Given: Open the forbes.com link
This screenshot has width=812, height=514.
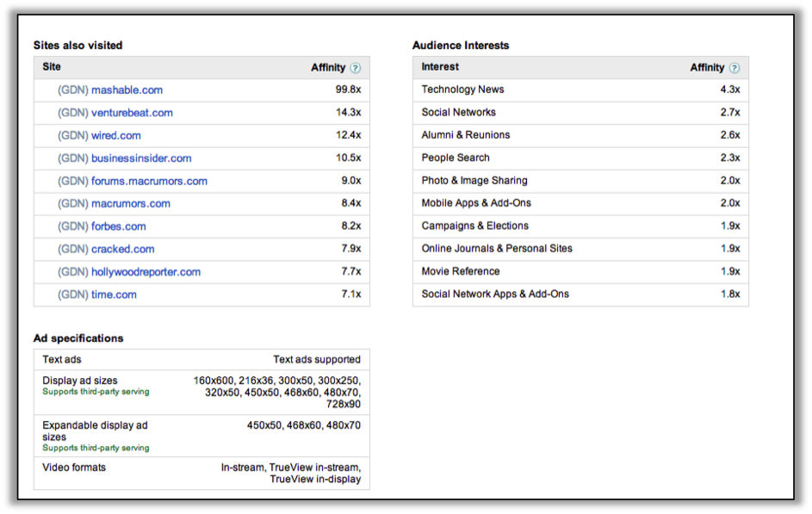Looking at the screenshot, I should point(119,226).
